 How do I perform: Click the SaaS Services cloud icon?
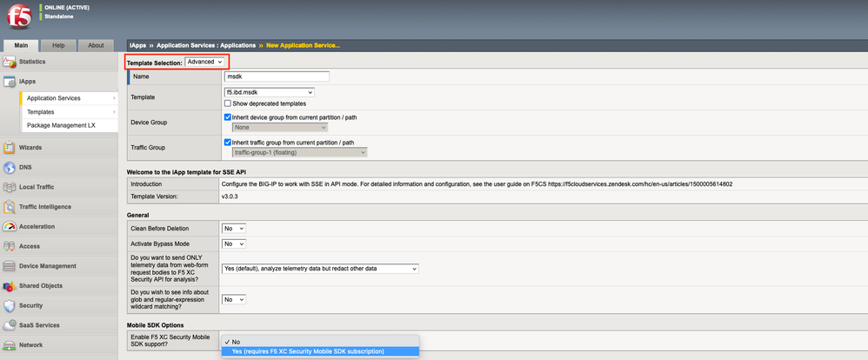(10, 326)
